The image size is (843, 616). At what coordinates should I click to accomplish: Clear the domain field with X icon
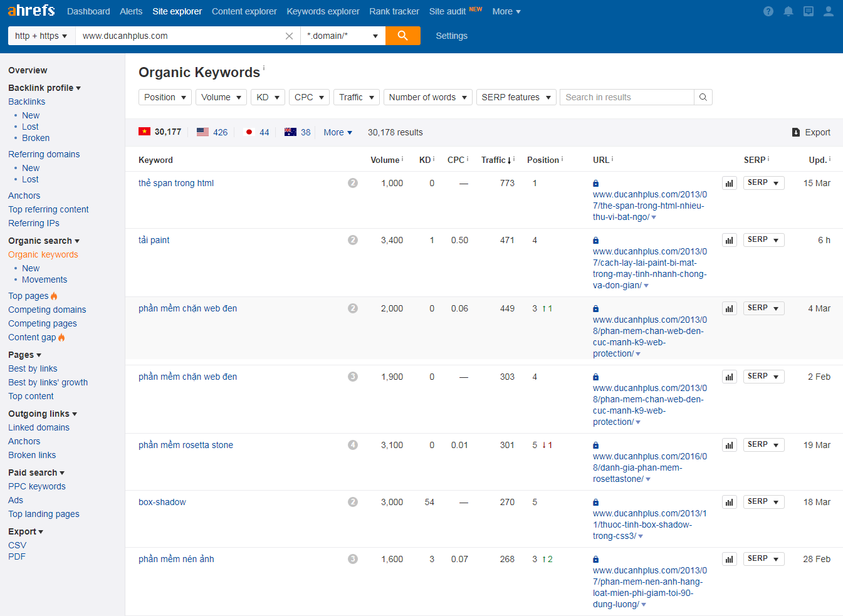click(x=289, y=36)
